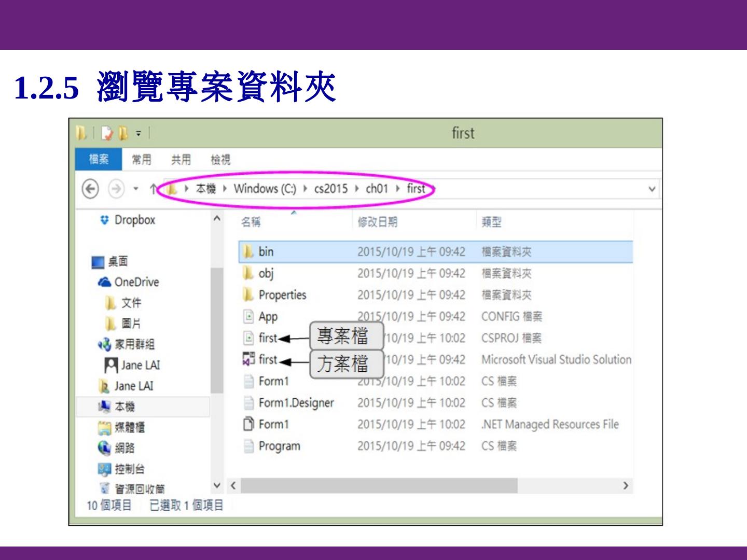The image size is (747, 560).
Task: Click the window folder icon in title bar
Action: point(81,133)
